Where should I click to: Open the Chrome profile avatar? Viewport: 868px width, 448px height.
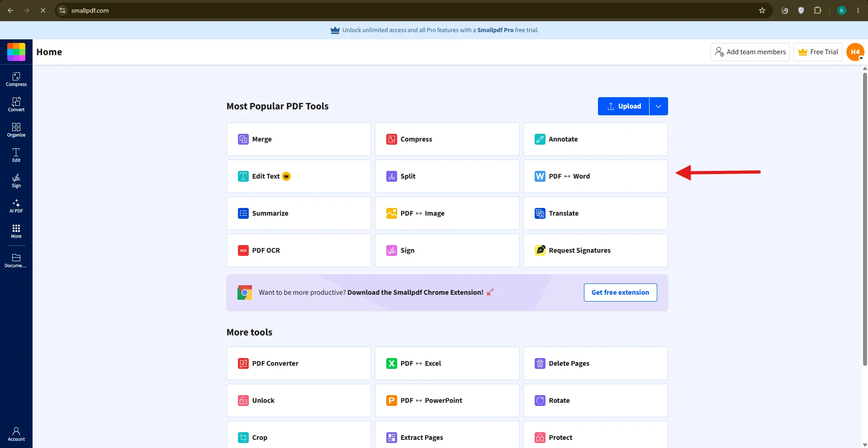pyautogui.click(x=842, y=10)
